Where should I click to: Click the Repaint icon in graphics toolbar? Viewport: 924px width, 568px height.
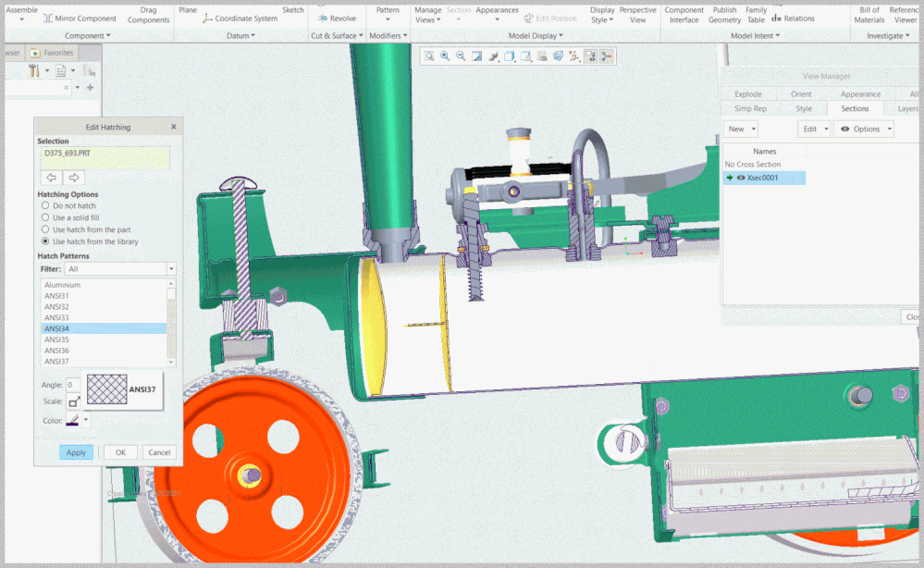pyautogui.click(x=476, y=56)
